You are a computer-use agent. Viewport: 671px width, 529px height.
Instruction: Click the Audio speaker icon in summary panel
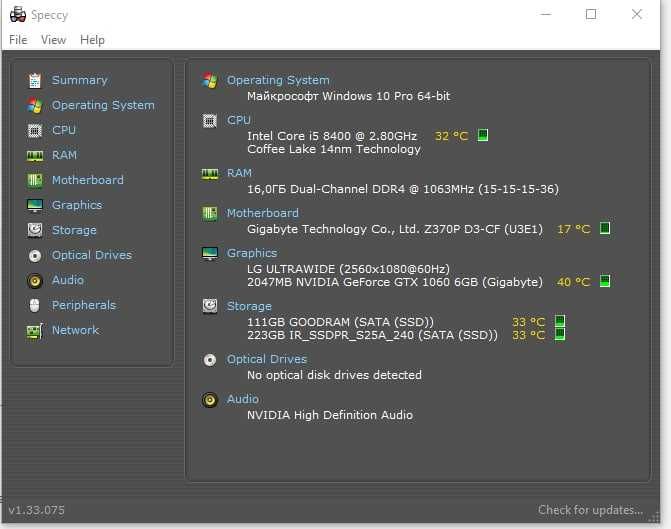point(210,400)
